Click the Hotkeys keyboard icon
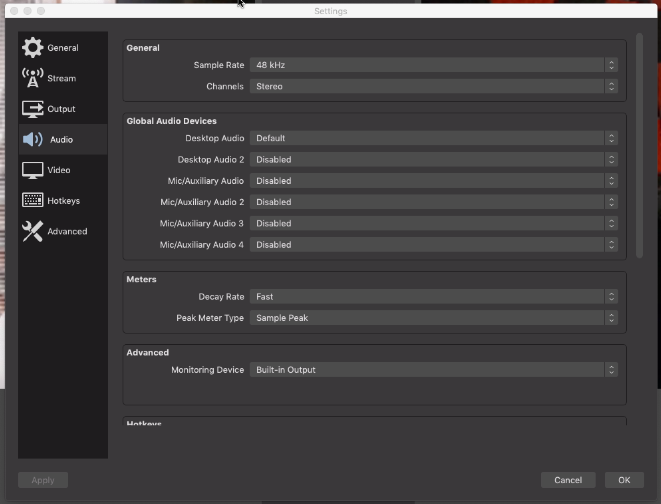Screen dimensions: 661x504 click(x=32, y=200)
